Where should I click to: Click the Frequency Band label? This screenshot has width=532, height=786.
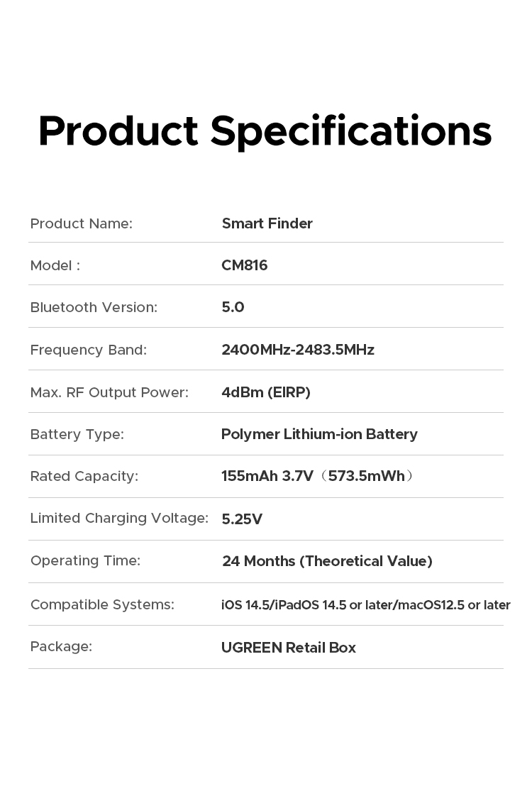[88, 350]
